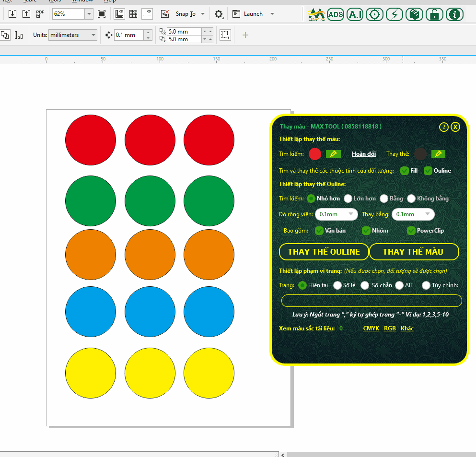Viewport: 476px width, 457px height.
Task: Click the ADS icon in the toolbar
Action: 336,14
